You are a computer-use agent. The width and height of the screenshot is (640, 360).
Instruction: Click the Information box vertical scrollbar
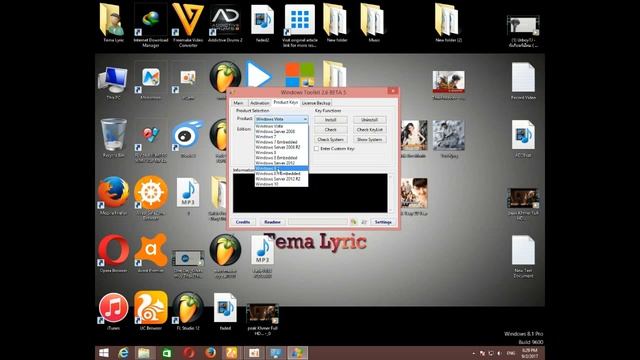pyautogui.click(x=390, y=193)
